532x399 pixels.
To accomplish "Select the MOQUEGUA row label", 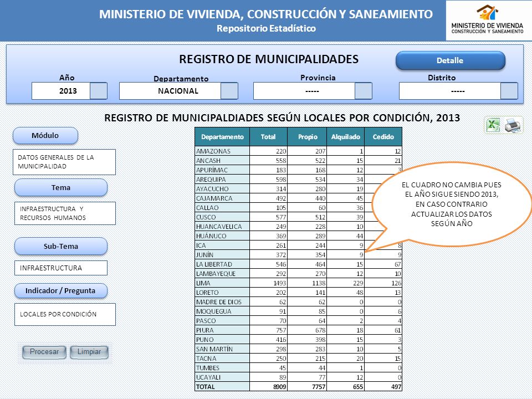I will click(222, 311).
